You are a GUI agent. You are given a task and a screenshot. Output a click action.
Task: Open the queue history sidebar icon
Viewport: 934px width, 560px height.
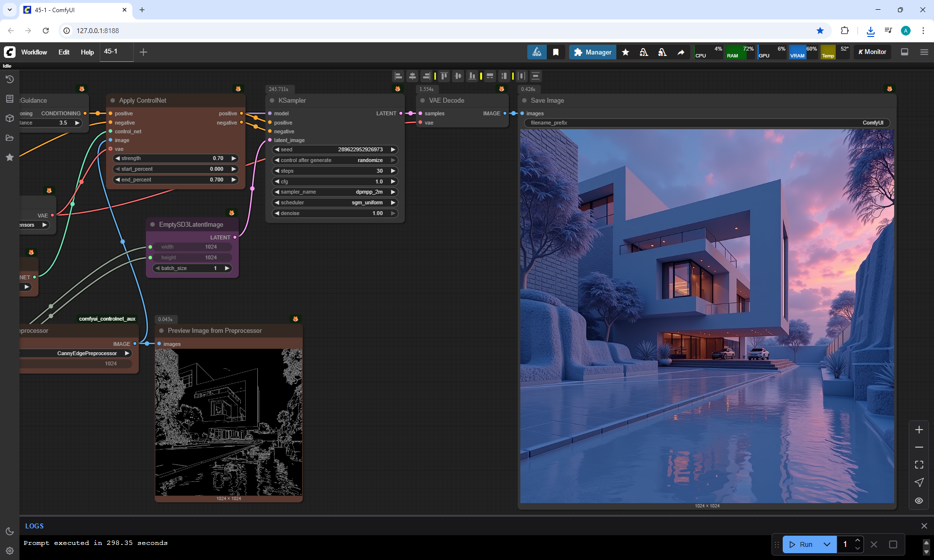[9, 79]
